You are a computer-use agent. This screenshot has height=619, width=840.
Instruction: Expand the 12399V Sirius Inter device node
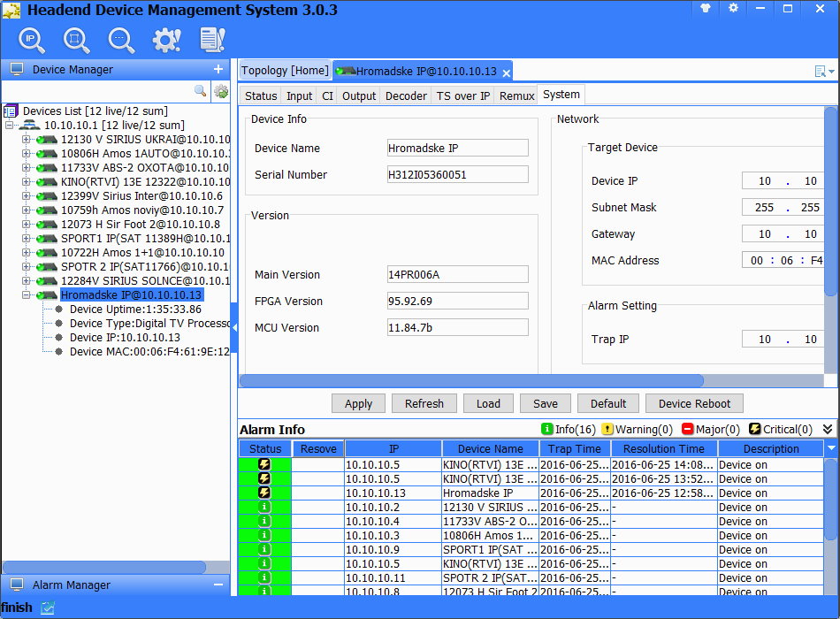click(x=26, y=196)
